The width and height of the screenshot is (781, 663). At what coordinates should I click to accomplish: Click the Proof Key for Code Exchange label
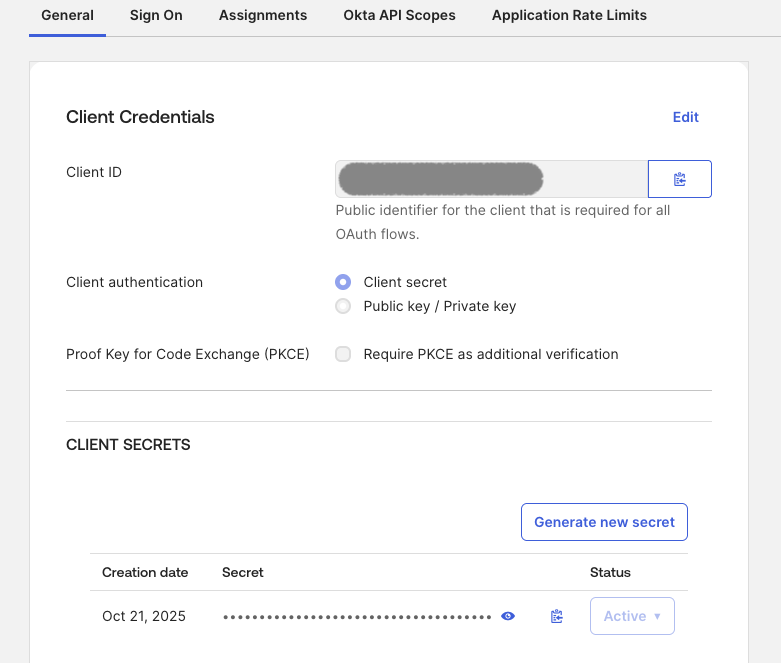pos(188,354)
